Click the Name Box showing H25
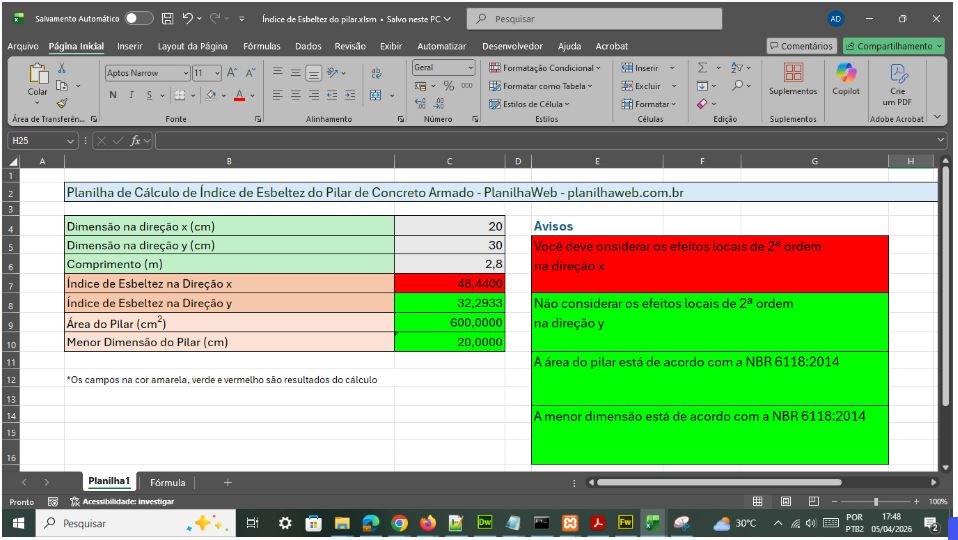Viewport: 958px width, 540px height. (36, 141)
